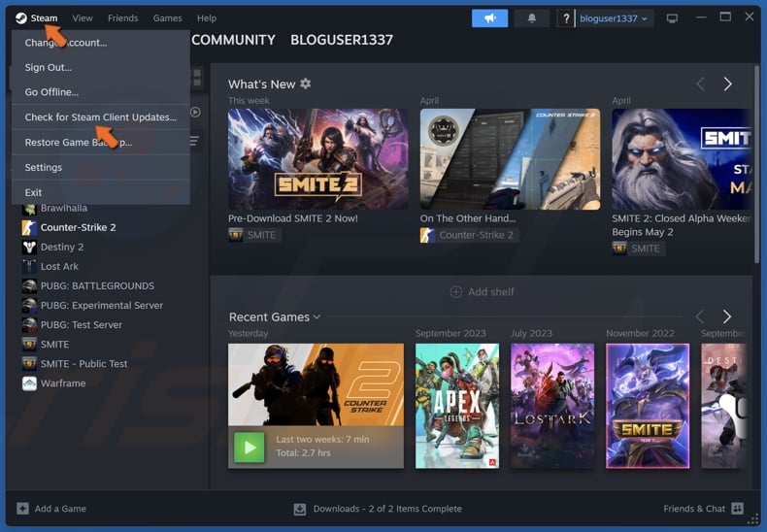
Task: Click Counter-Strike 2 tag under news item
Action: [469, 235]
